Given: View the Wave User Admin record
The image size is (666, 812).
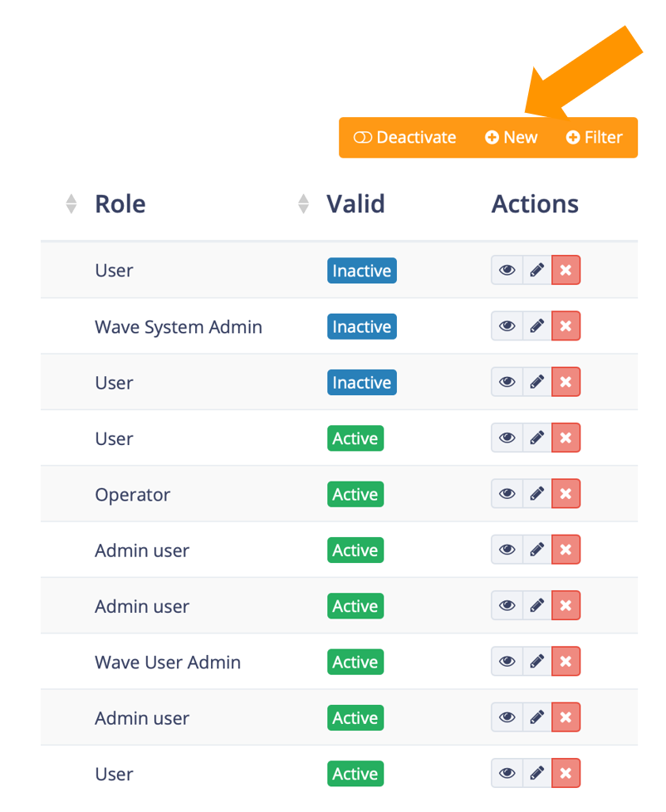Looking at the screenshot, I should 507,661.
